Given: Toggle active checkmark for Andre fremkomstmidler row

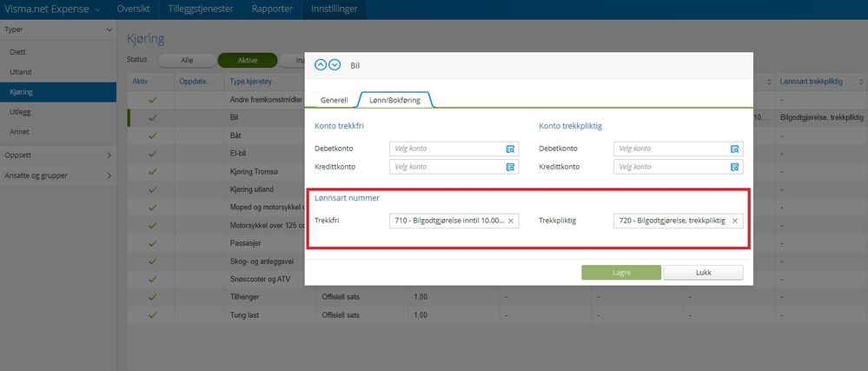Looking at the screenshot, I should point(153,100).
